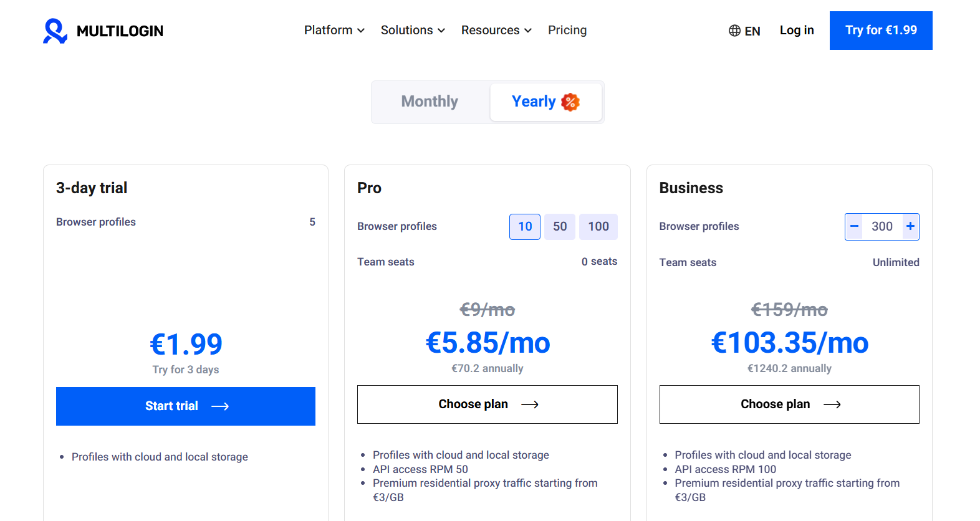Increase Business browser profiles with plus

(910, 226)
